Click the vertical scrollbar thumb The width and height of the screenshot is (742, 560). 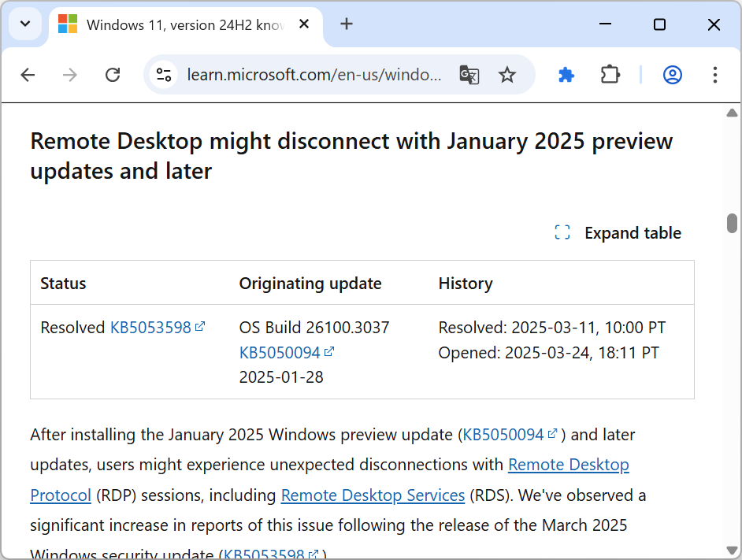[x=732, y=223]
